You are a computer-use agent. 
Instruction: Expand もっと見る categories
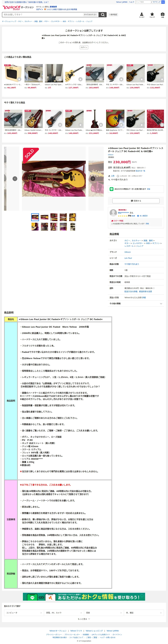(84, 619)
